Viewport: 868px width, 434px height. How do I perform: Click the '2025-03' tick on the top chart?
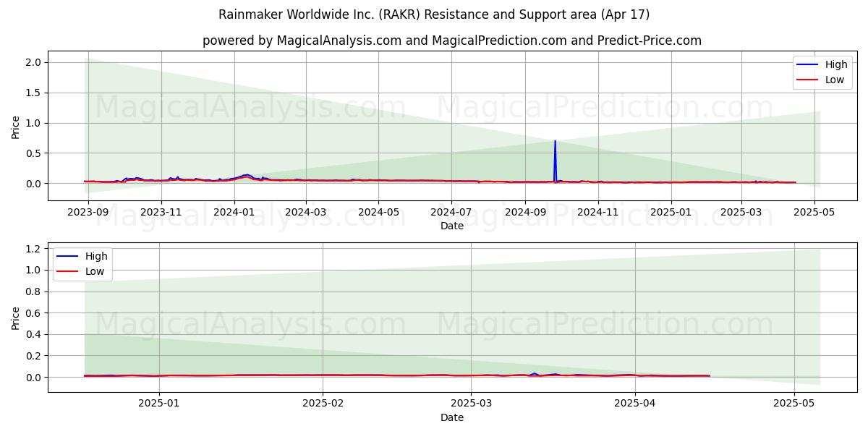pos(741,212)
